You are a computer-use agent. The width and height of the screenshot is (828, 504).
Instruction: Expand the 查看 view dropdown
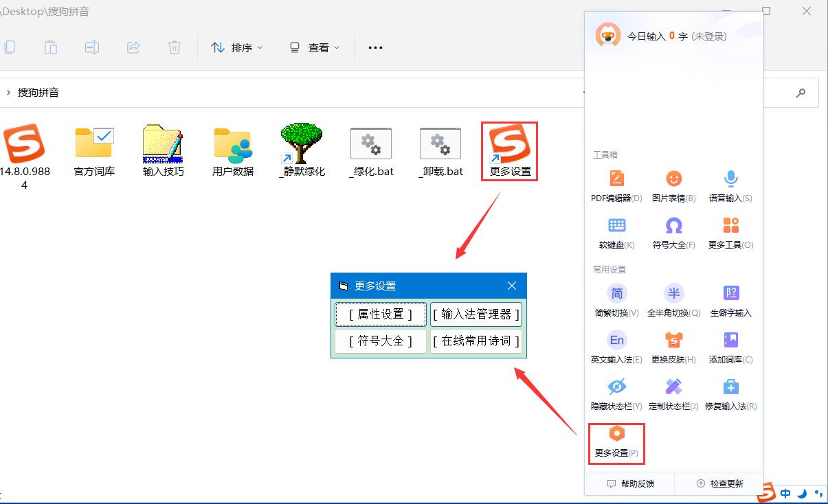coord(315,47)
